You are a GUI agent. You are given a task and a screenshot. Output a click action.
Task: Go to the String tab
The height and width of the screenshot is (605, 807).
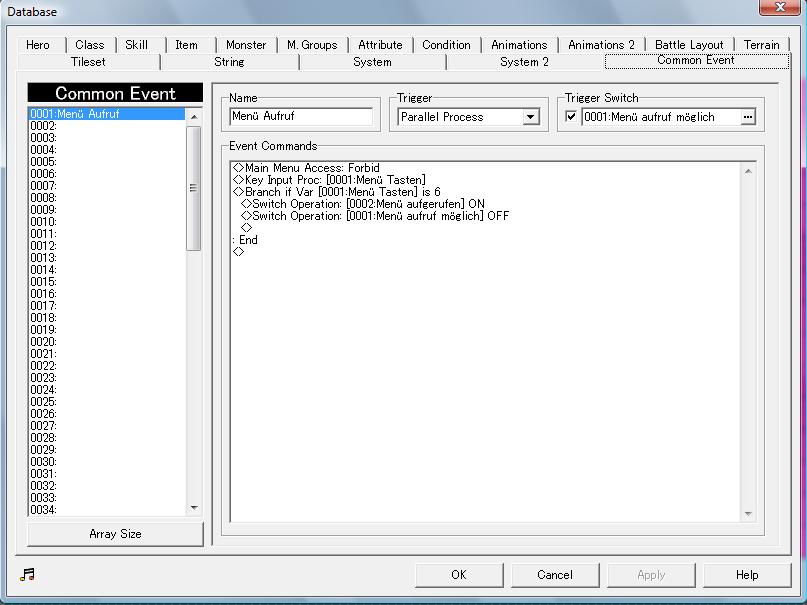click(229, 62)
